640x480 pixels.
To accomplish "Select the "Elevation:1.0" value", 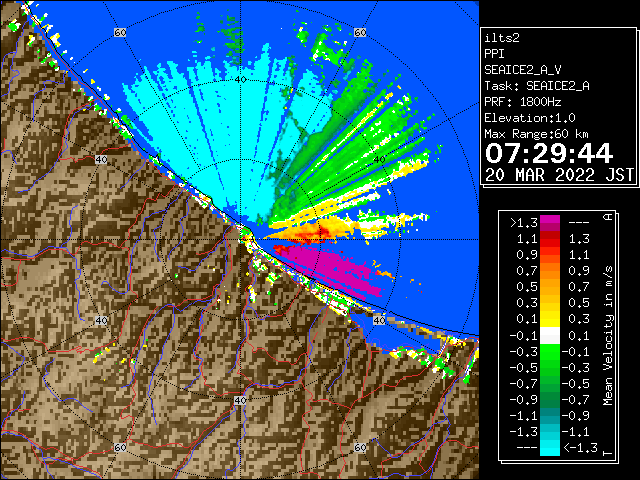I will pos(530,118).
